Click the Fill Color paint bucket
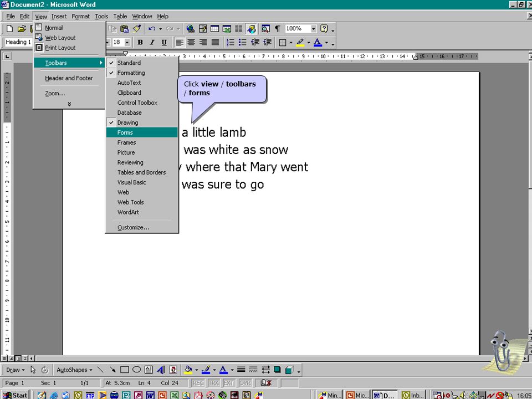532x399 pixels. pyautogui.click(x=188, y=370)
